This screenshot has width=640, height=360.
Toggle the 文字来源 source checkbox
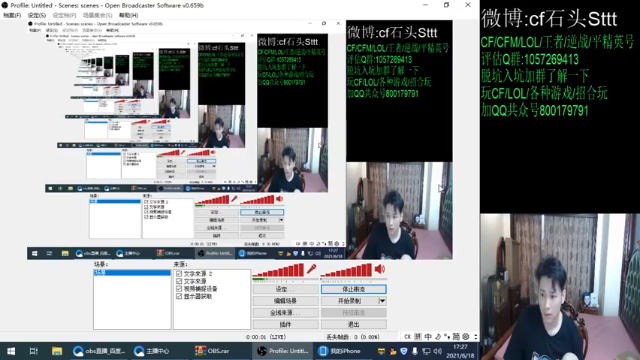click(179, 281)
